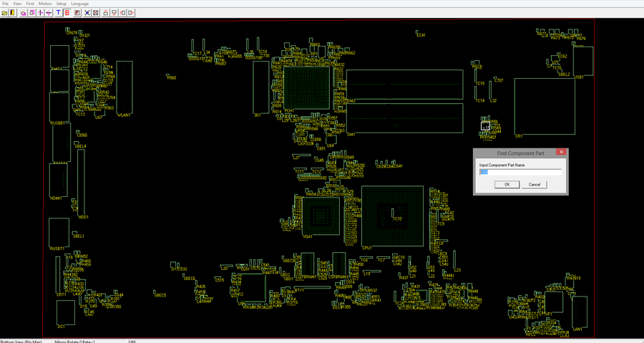Click Cancel in Find Component Part dialog
644x343 pixels.
point(534,185)
